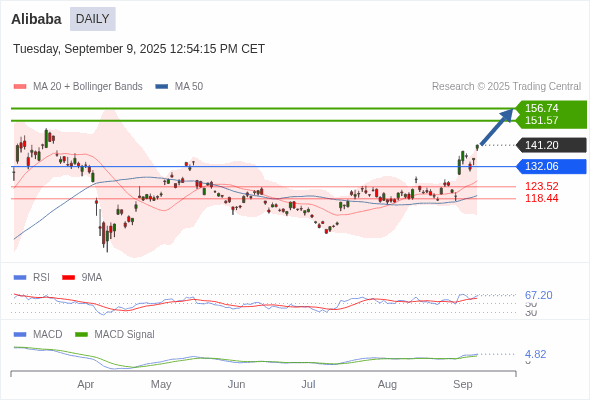Click the 156.74 green target price label
Image resolution: width=590 pixels, height=400 pixels.
(x=541, y=108)
